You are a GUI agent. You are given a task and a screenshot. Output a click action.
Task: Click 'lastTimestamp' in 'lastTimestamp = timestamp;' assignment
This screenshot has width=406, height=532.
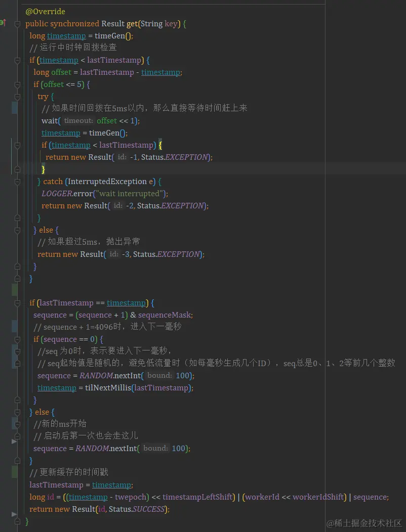point(56,485)
